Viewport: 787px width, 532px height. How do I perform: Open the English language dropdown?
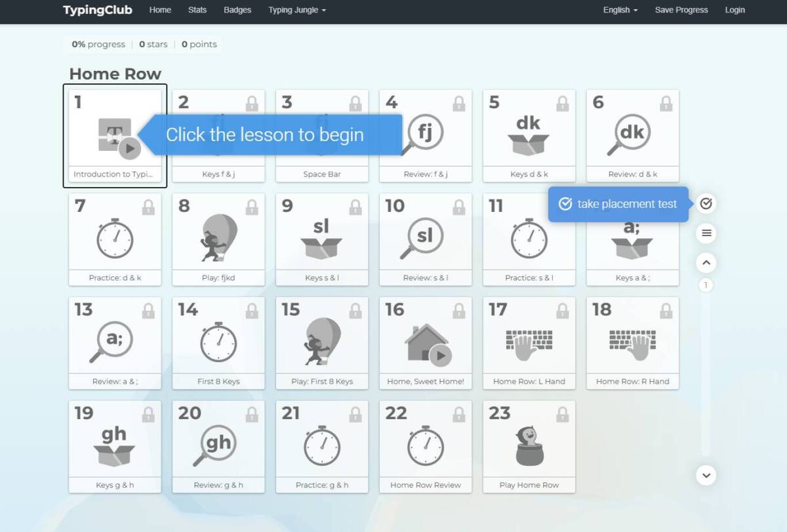pos(620,10)
